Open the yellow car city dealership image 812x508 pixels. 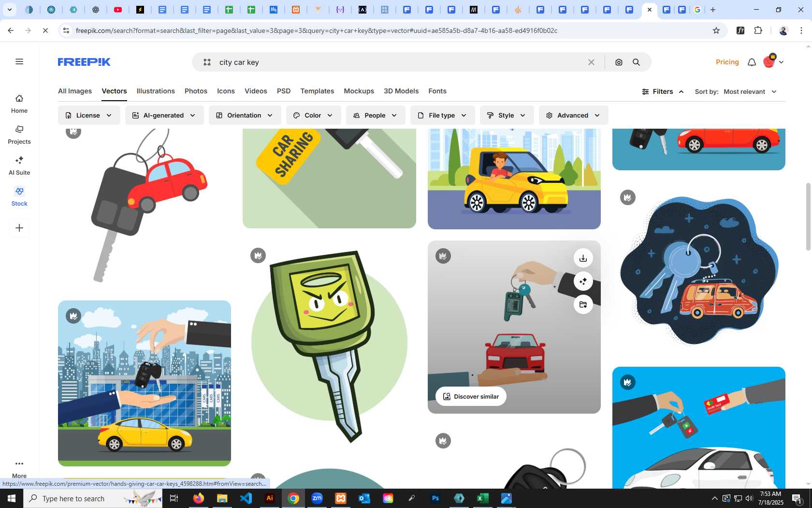pos(145,383)
